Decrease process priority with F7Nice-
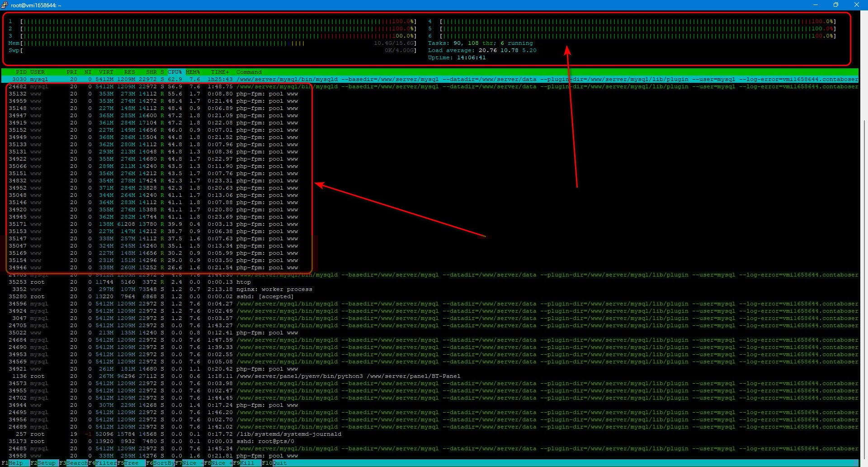 190,463
